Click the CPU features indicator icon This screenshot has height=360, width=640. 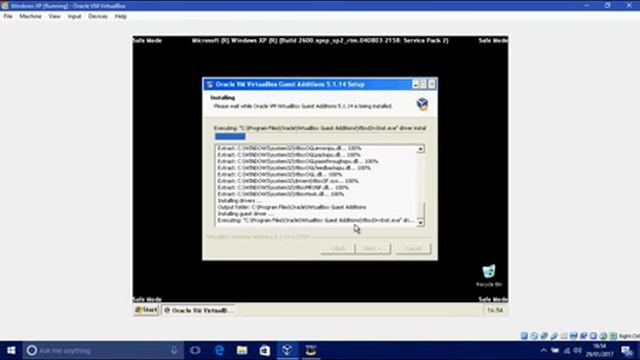[x=593, y=336]
